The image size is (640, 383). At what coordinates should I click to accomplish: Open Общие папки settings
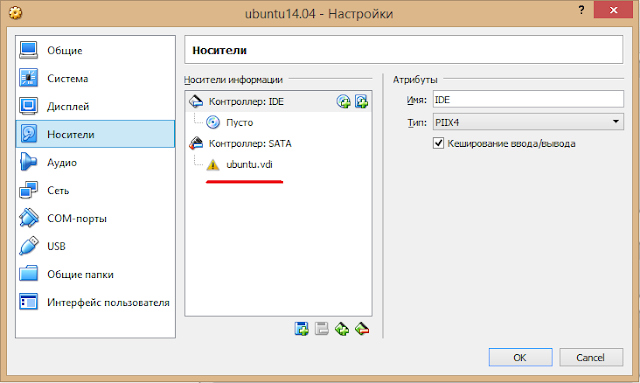coord(95,274)
